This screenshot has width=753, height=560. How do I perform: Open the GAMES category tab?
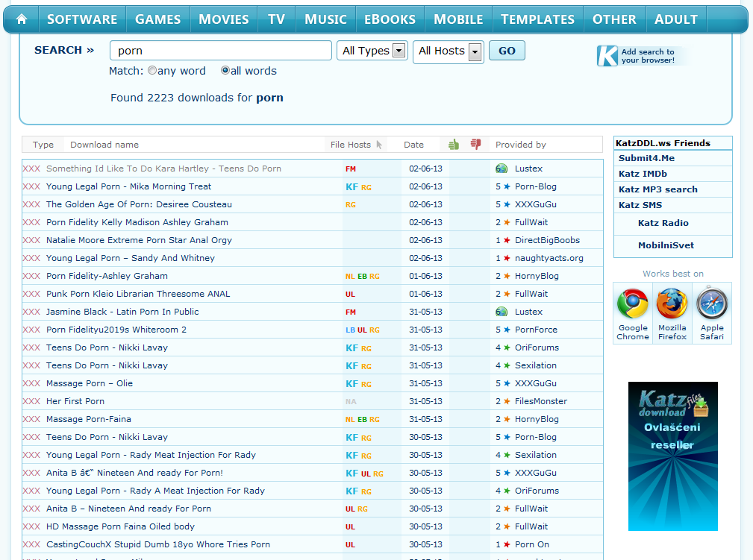pyautogui.click(x=157, y=19)
